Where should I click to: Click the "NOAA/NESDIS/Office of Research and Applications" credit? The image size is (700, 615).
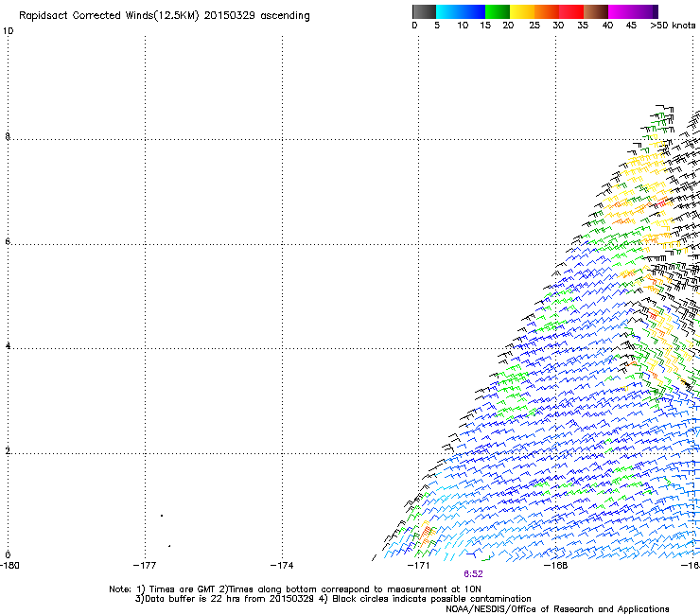[557, 609]
